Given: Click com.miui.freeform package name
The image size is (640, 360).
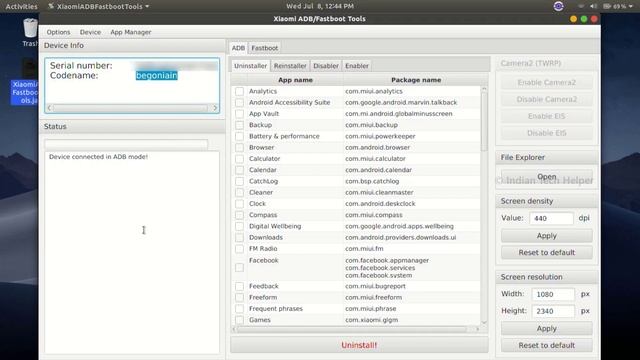Looking at the screenshot, I should click(x=373, y=298).
